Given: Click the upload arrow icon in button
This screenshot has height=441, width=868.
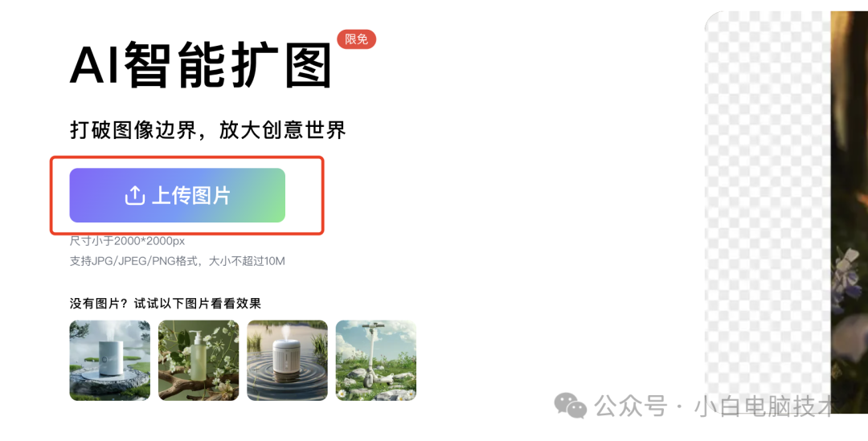Looking at the screenshot, I should click(x=134, y=195).
